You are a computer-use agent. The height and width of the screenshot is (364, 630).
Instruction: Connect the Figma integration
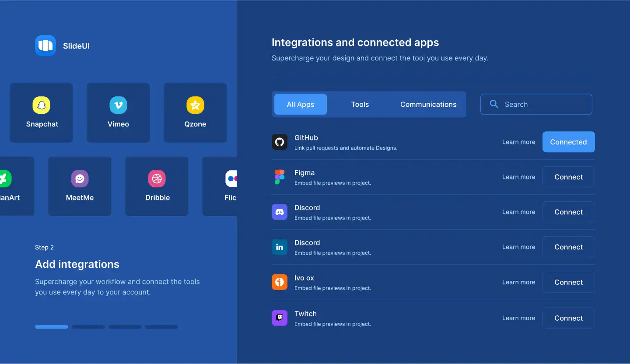tap(569, 177)
